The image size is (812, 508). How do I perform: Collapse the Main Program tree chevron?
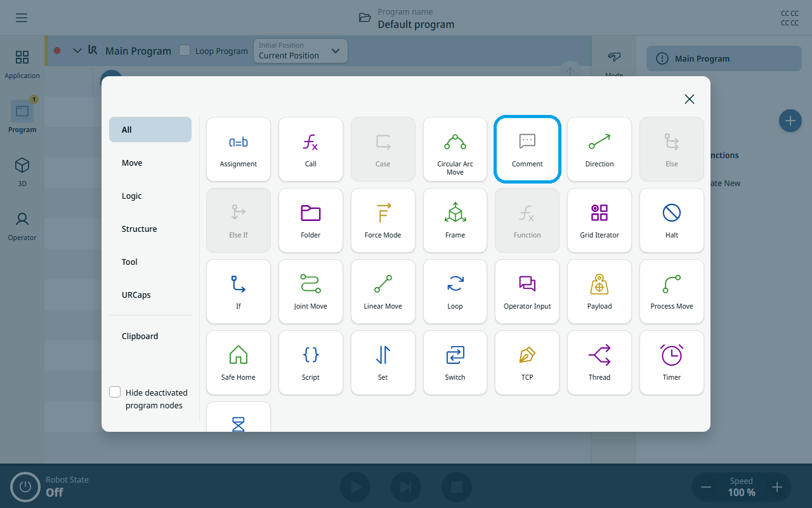coord(77,51)
